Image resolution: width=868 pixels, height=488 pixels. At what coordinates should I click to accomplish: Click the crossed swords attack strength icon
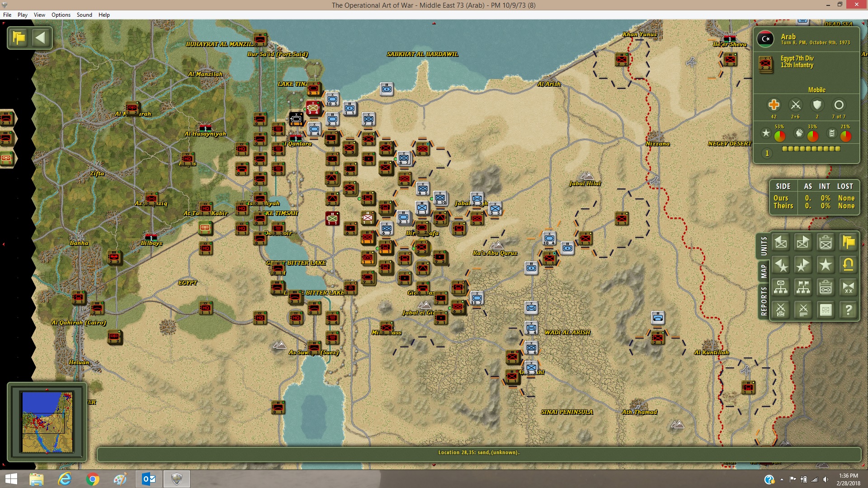(x=795, y=105)
